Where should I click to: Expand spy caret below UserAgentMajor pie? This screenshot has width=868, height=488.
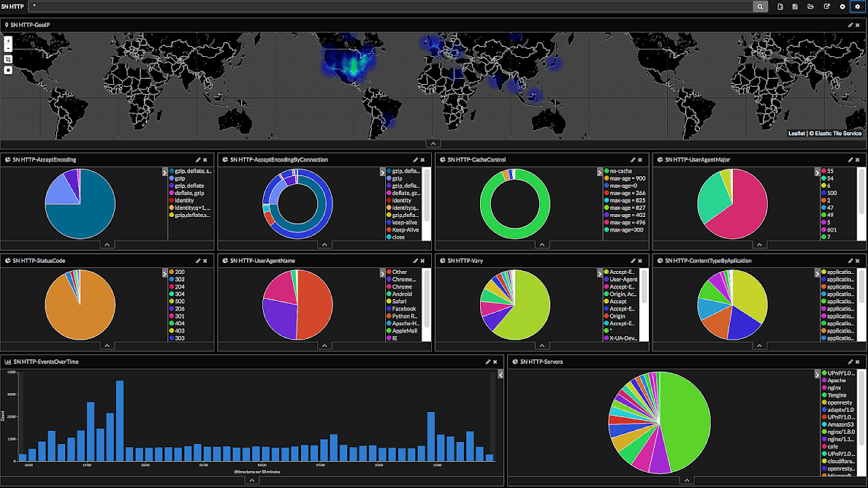pos(759,245)
